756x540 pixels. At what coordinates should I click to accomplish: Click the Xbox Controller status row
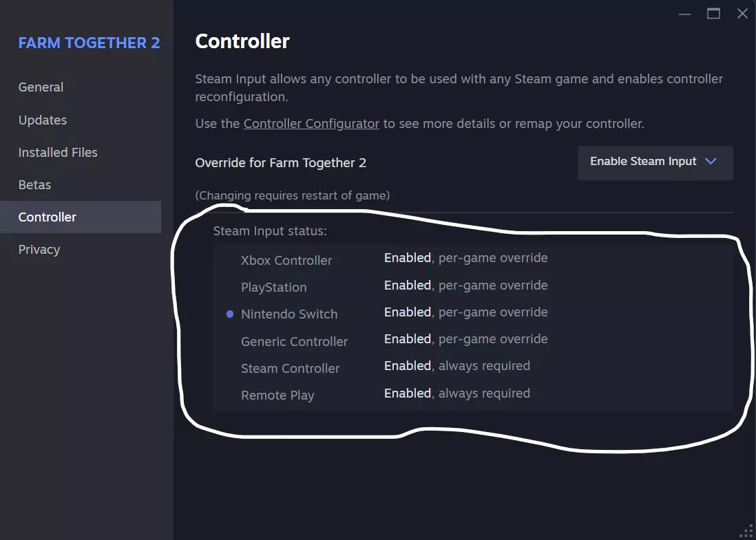286,260
